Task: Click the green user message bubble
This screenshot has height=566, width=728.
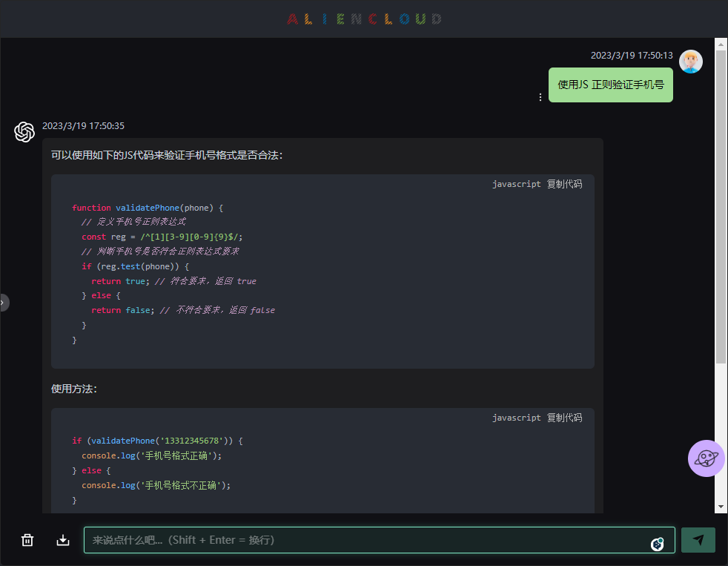Action: click(x=610, y=85)
